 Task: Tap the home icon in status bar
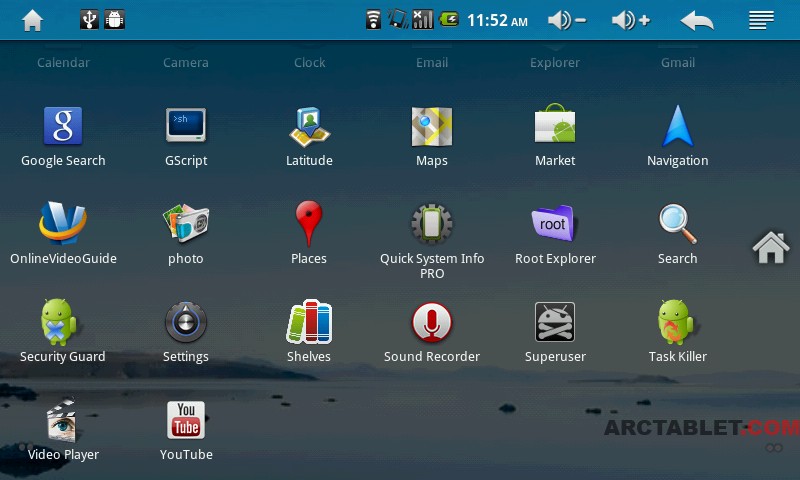point(33,20)
